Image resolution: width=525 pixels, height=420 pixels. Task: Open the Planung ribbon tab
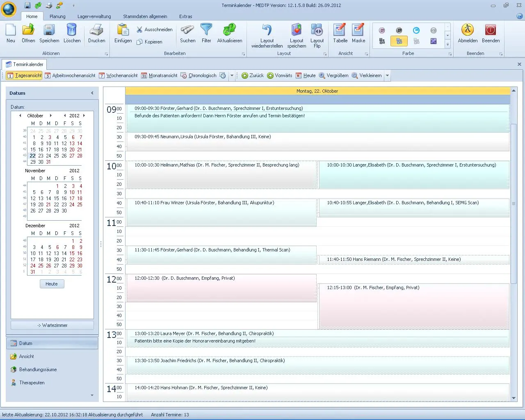(x=57, y=16)
